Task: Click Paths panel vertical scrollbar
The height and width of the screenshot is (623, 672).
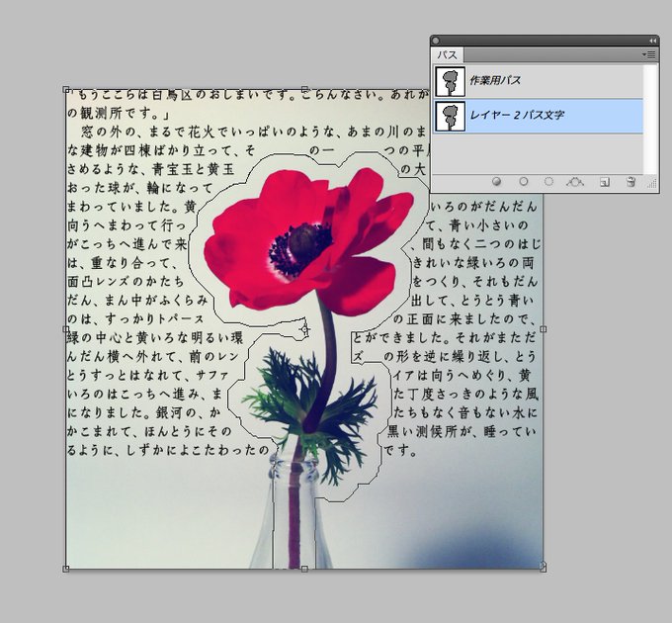Action: click(x=650, y=119)
